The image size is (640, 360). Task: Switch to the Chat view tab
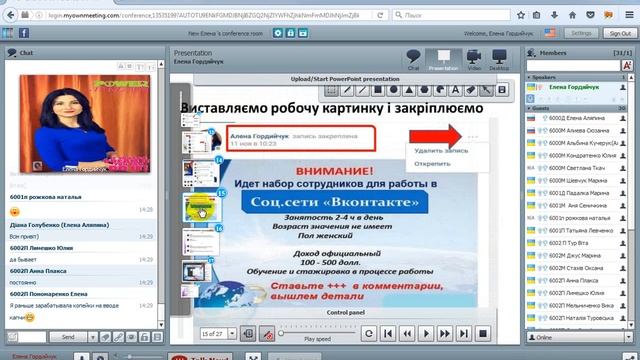click(413, 60)
